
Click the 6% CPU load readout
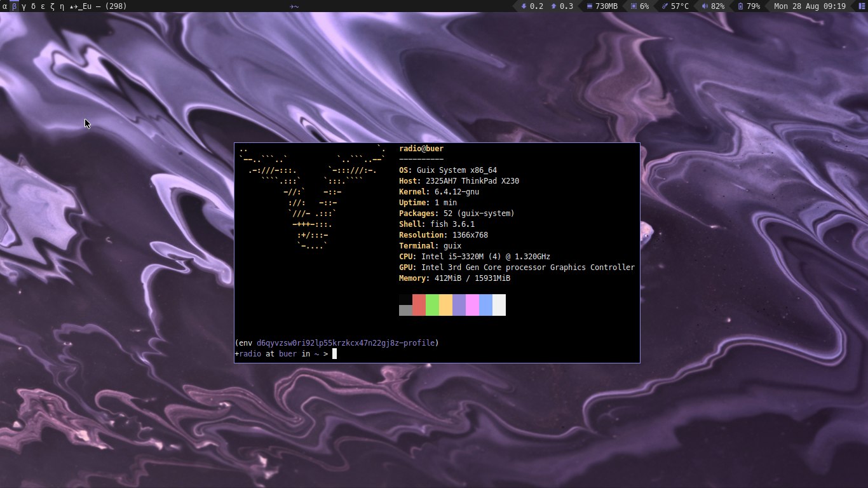[644, 6]
